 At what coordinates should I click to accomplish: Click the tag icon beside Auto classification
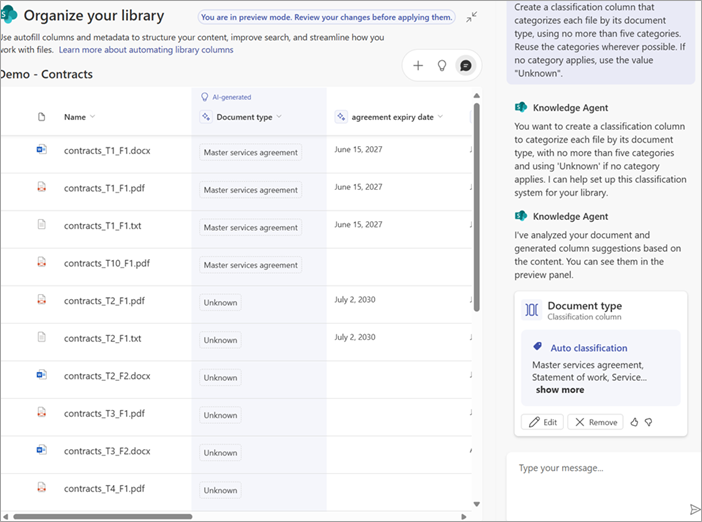click(538, 347)
